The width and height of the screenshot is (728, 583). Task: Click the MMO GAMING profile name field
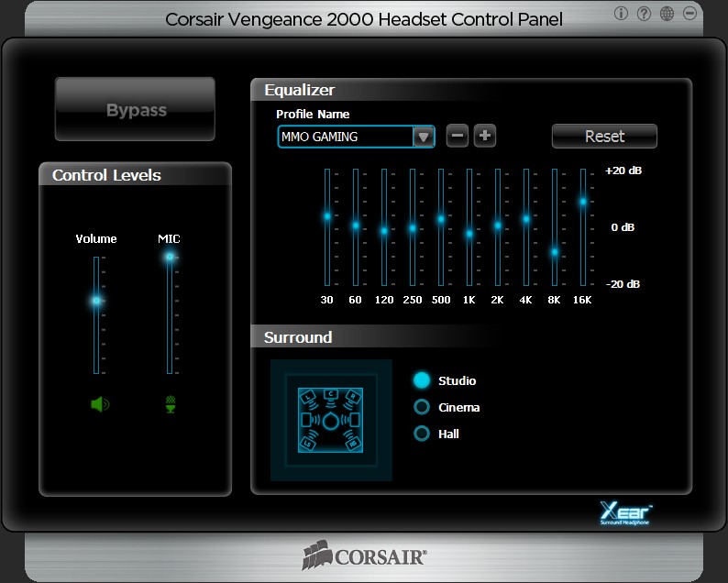pos(345,137)
